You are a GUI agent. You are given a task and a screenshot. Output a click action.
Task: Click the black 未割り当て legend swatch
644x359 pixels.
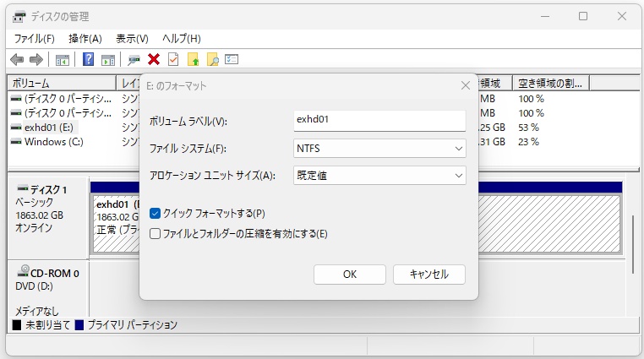(16, 325)
